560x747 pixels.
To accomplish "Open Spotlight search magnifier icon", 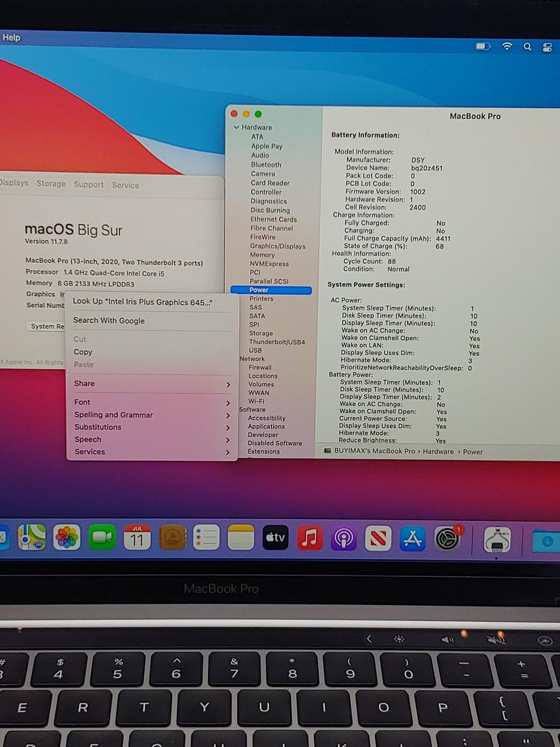I will 527,47.
